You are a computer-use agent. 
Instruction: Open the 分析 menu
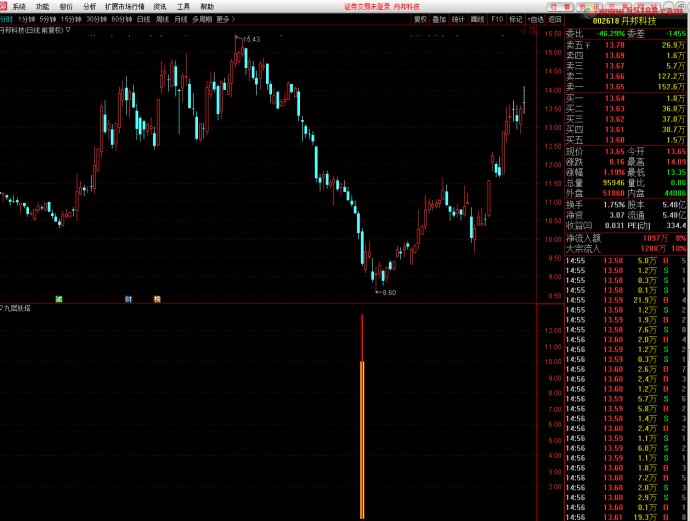point(89,7)
